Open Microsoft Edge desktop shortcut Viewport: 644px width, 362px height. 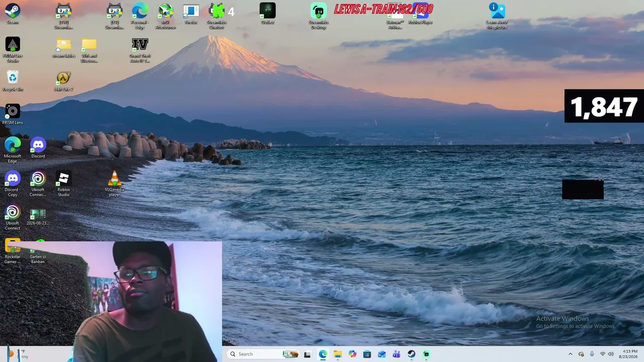pyautogui.click(x=13, y=150)
